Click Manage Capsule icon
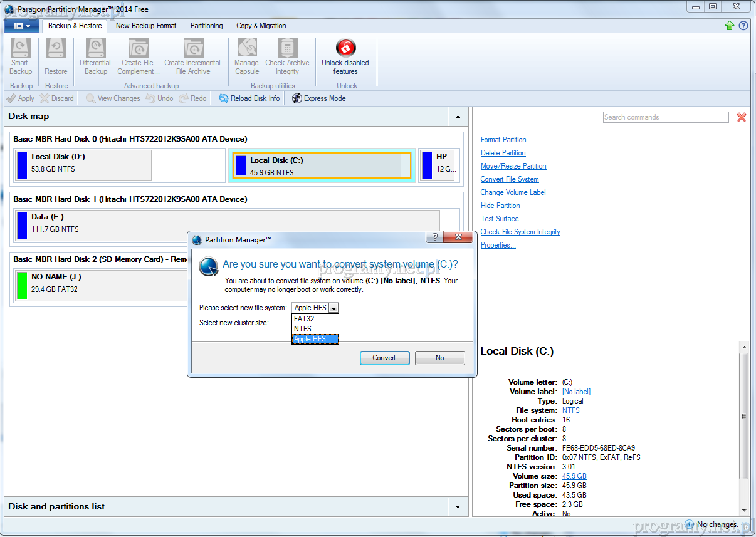This screenshot has height=537, width=756. [x=247, y=48]
